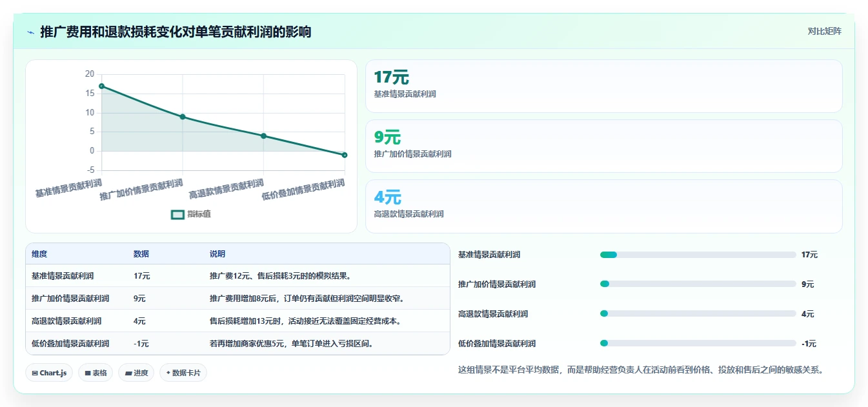Screen dimensions: 868x407
Task: Click the 数据 table column header
Action: pyautogui.click(x=141, y=254)
